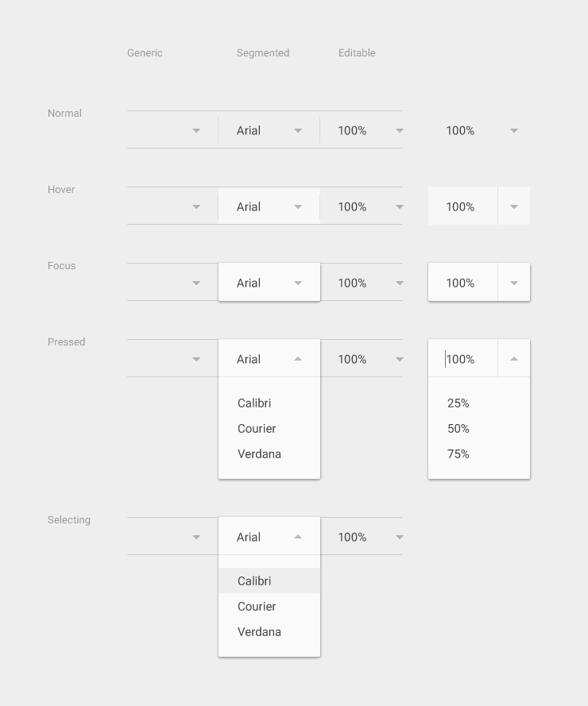Click the generic dropdown arrow in Pressed row

pyautogui.click(x=196, y=359)
